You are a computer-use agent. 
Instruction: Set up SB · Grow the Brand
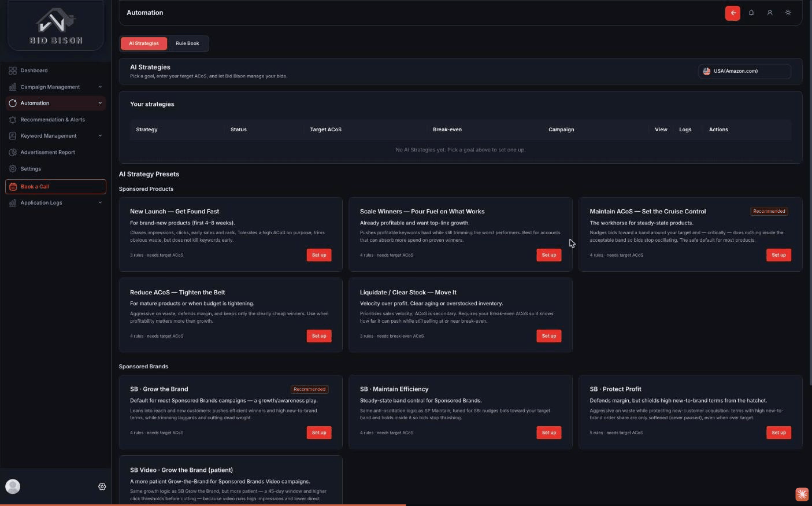click(319, 433)
